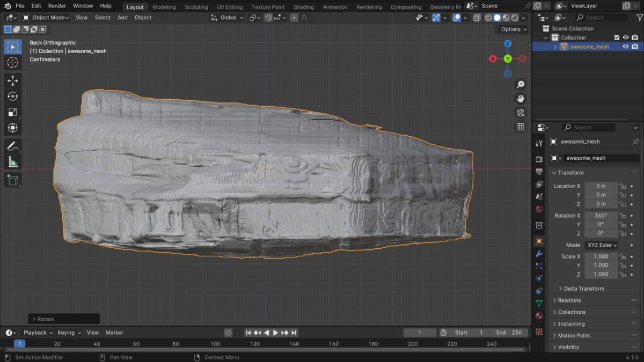Pick the Add Cube tool
This screenshot has width=644, height=362.
coord(13,180)
